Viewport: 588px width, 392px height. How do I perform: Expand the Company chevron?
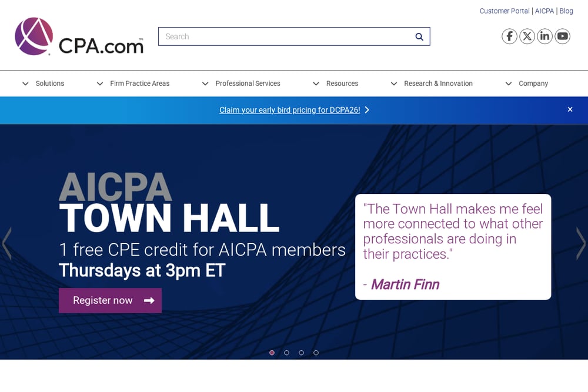coord(509,83)
